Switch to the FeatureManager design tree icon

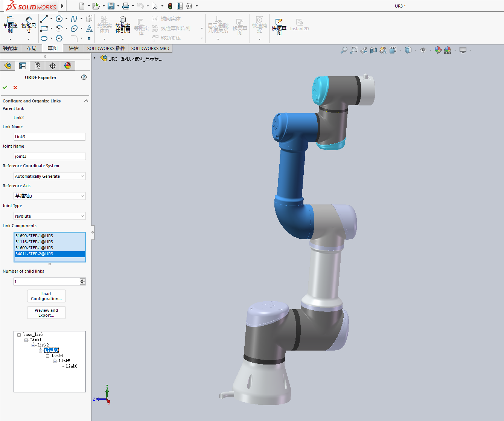coord(8,66)
